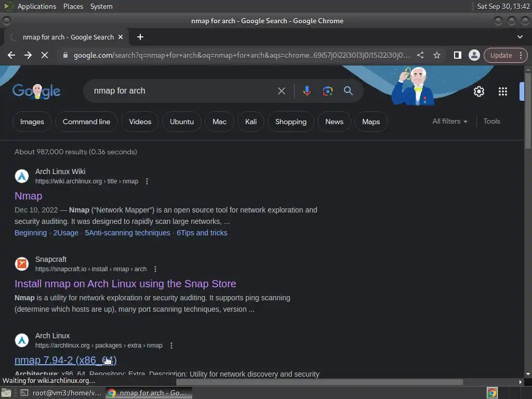The height and width of the screenshot is (399, 532).
Task: Click About 987,000 results text
Action: click(76, 152)
